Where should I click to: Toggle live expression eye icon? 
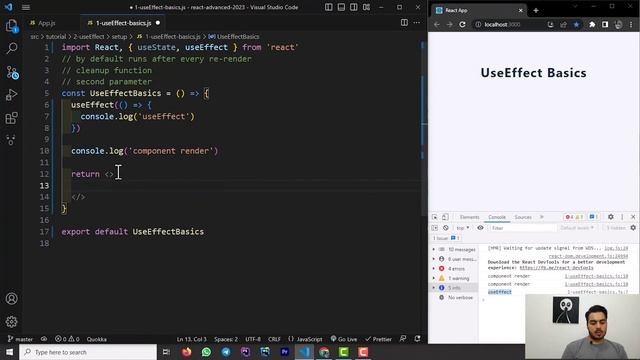pyautogui.click(x=480, y=228)
